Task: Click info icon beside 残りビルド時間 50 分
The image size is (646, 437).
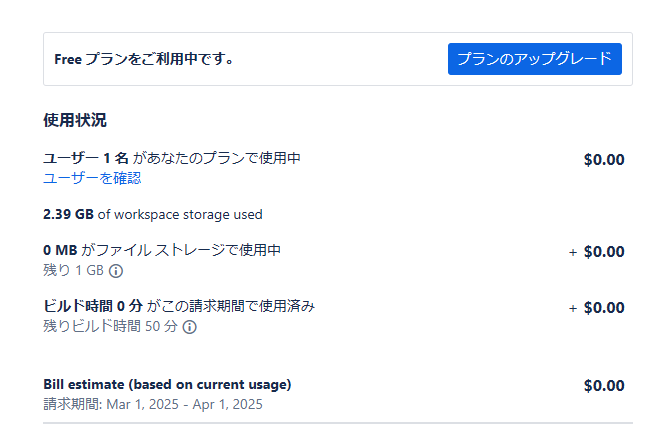Action: click(189, 327)
